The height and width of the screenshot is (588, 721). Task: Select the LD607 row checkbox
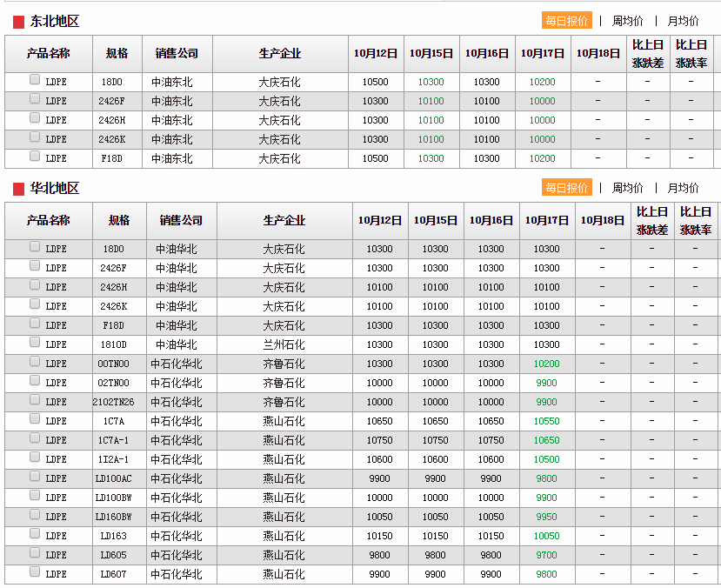pyautogui.click(x=35, y=572)
